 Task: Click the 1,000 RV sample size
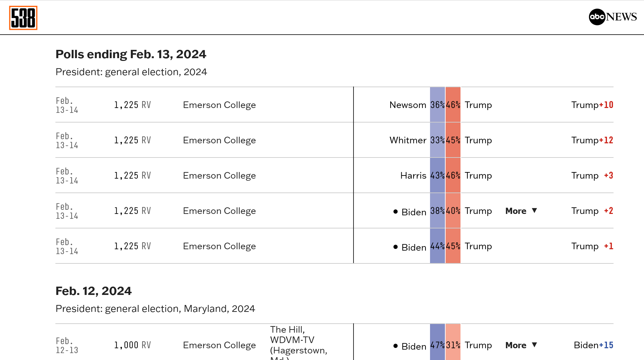point(132,345)
